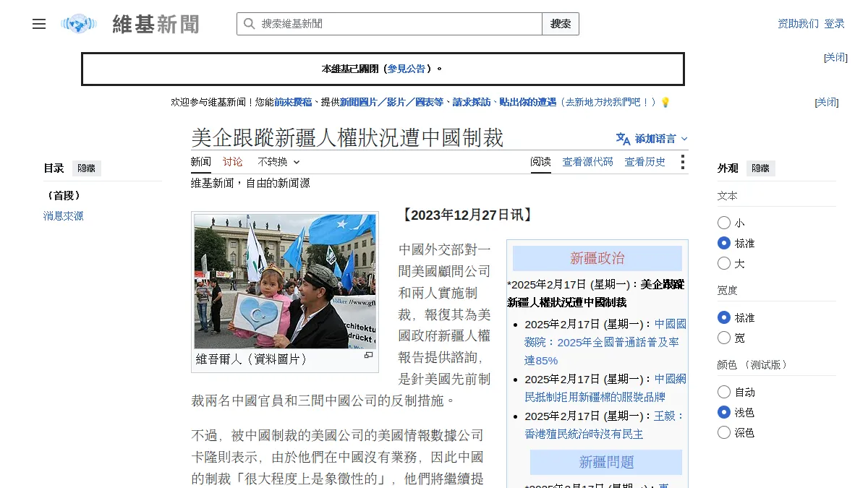The width and height of the screenshot is (868, 488).
Task: Click the 維基新聞 wordmark
Action: pos(156,24)
